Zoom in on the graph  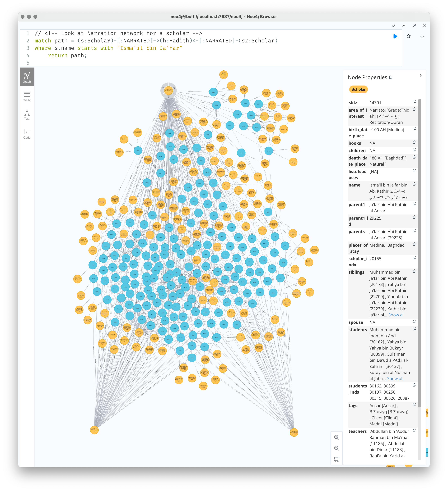[x=337, y=437]
